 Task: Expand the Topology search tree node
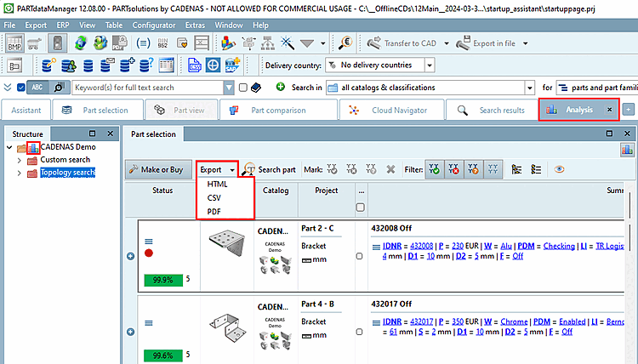pyautogui.click(x=19, y=173)
